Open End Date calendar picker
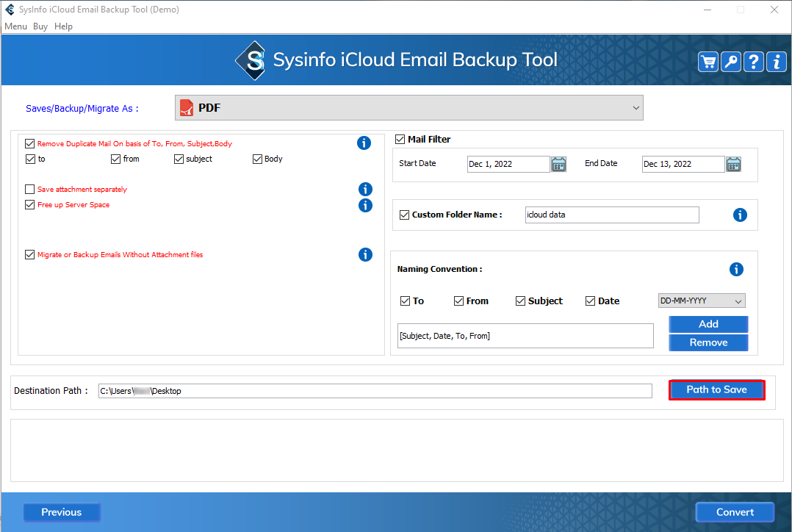 pos(733,164)
